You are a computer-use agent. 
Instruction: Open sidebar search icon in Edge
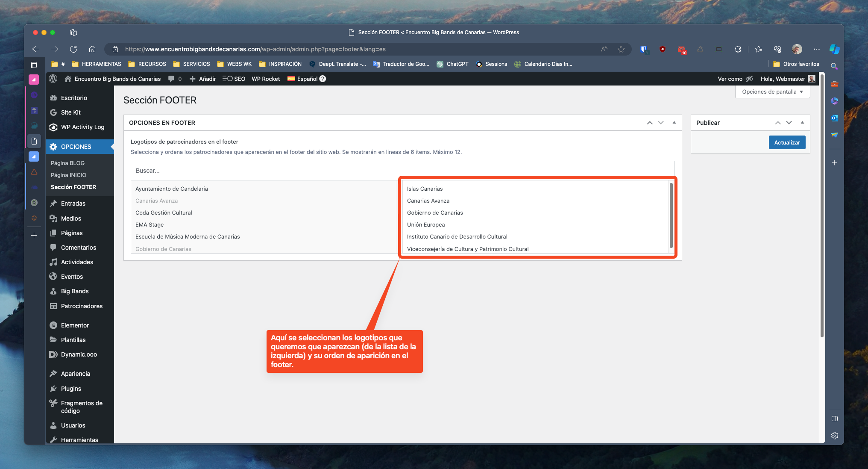(x=834, y=66)
